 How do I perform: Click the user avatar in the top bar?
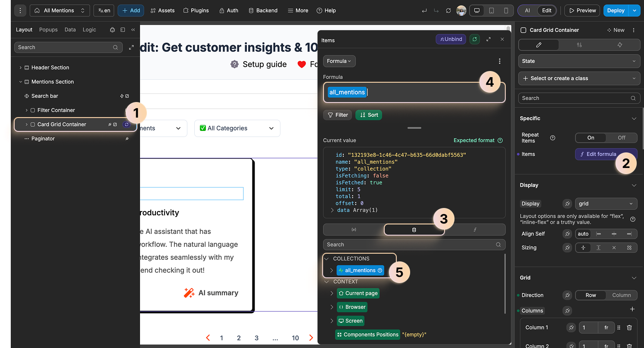461,10
